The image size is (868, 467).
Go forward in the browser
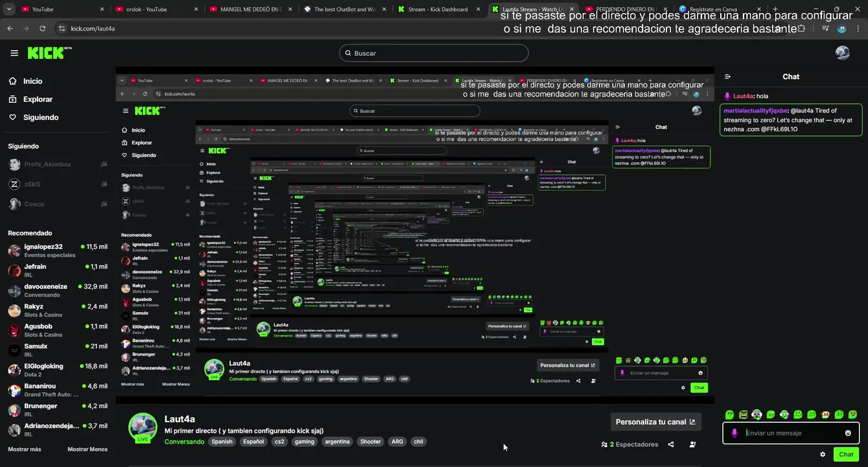tap(26, 29)
